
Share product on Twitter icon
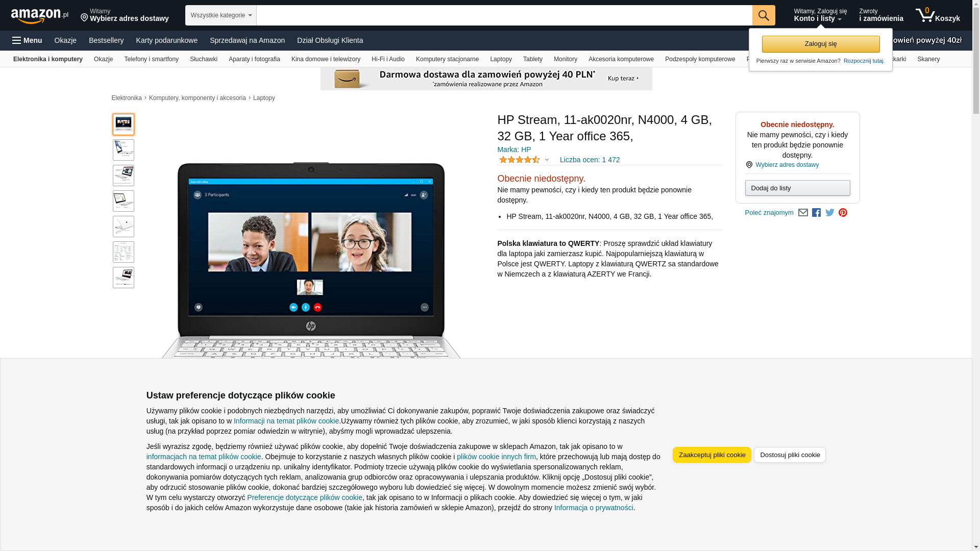(830, 213)
